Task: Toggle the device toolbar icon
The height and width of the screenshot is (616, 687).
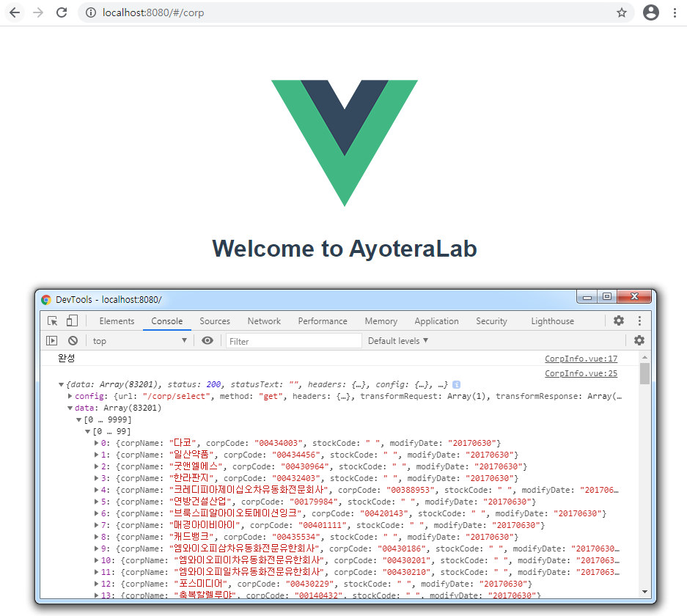Action: click(x=72, y=321)
